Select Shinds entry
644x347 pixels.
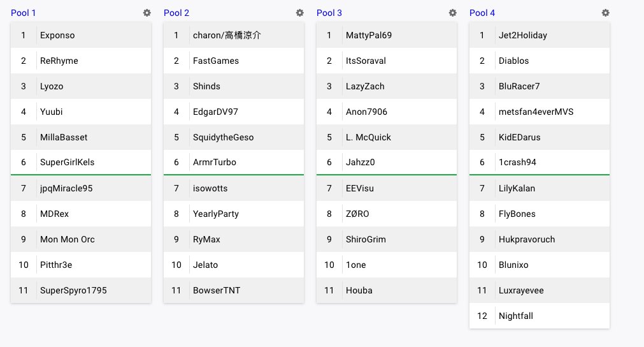tap(234, 86)
